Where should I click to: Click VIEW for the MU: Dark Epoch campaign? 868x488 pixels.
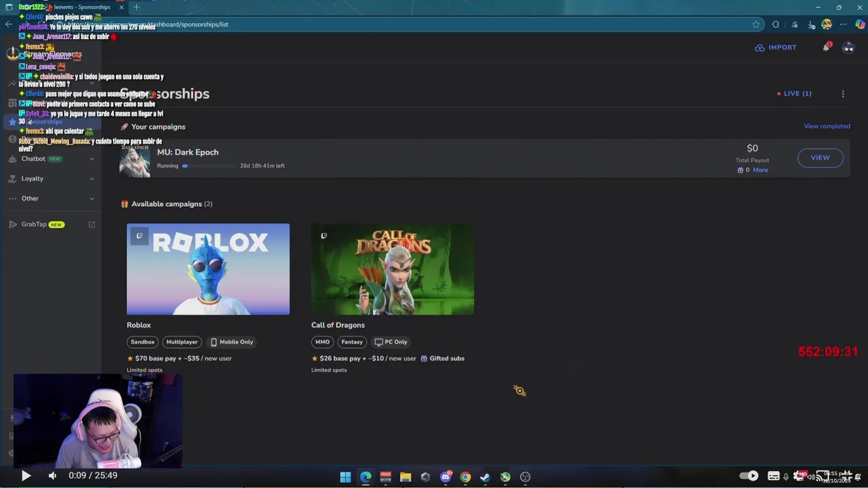click(820, 158)
